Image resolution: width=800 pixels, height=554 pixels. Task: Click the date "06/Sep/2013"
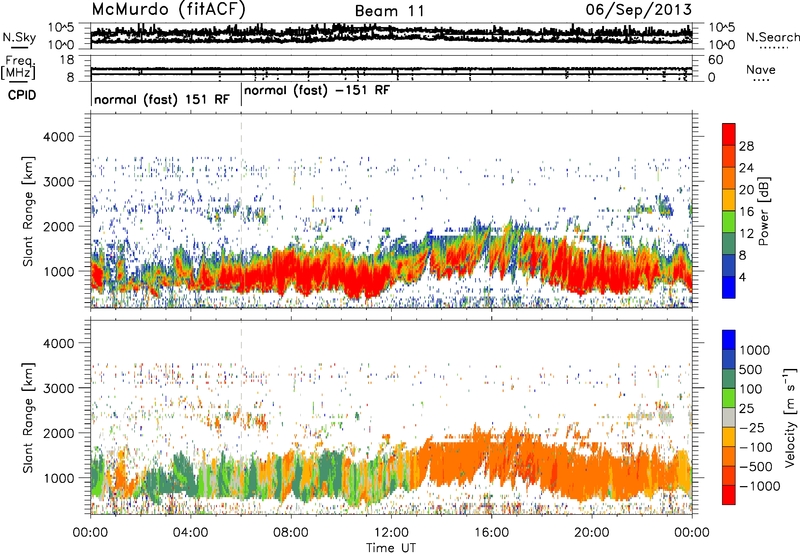click(639, 10)
